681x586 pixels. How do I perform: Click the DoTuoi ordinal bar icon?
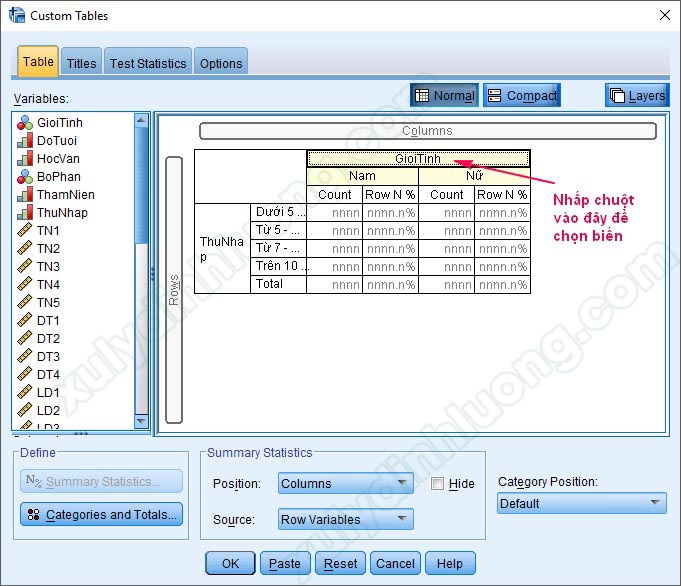point(25,140)
